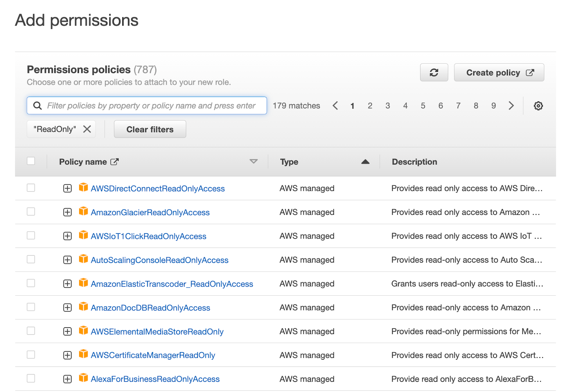575x392 pixels.
Task: Expand AWSDirectConnectReadOnlyAccess policy details
Action: click(x=68, y=188)
